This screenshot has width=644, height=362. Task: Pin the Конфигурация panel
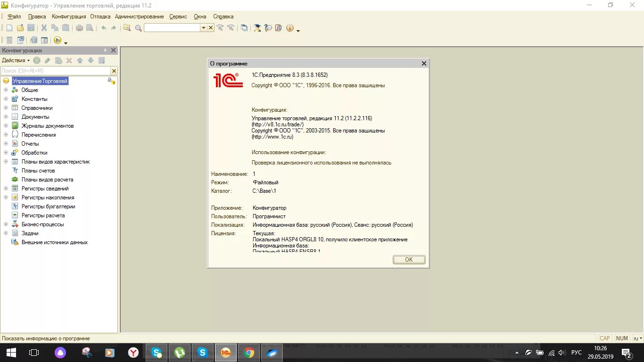[x=105, y=50]
